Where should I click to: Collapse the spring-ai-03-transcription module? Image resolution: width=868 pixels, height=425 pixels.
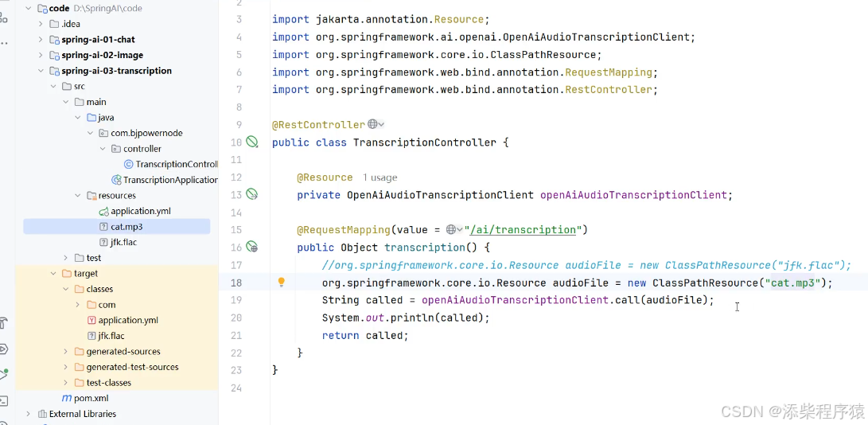[41, 71]
